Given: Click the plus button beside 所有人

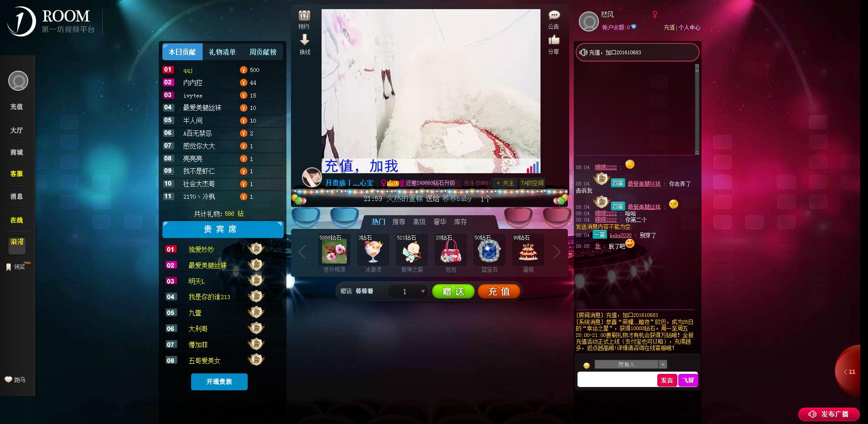Looking at the screenshot, I should (x=663, y=364).
